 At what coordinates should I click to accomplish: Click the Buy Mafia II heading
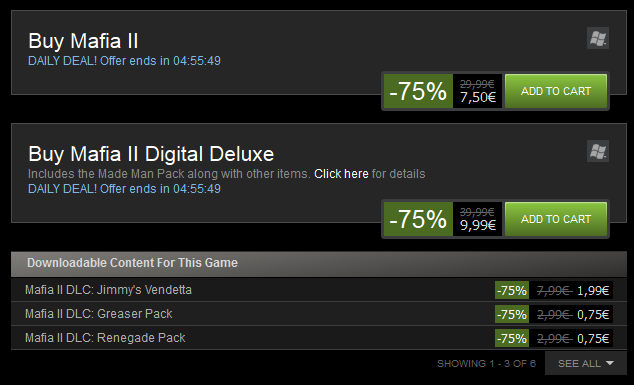point(83,41)
